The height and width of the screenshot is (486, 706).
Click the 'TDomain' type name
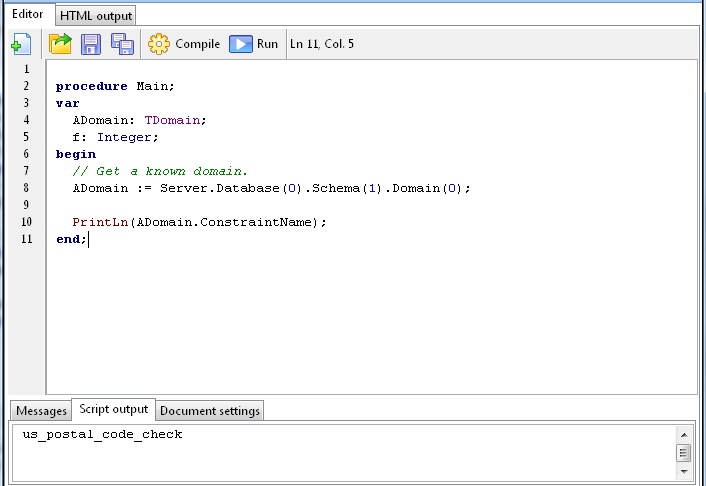coord(172,120)
